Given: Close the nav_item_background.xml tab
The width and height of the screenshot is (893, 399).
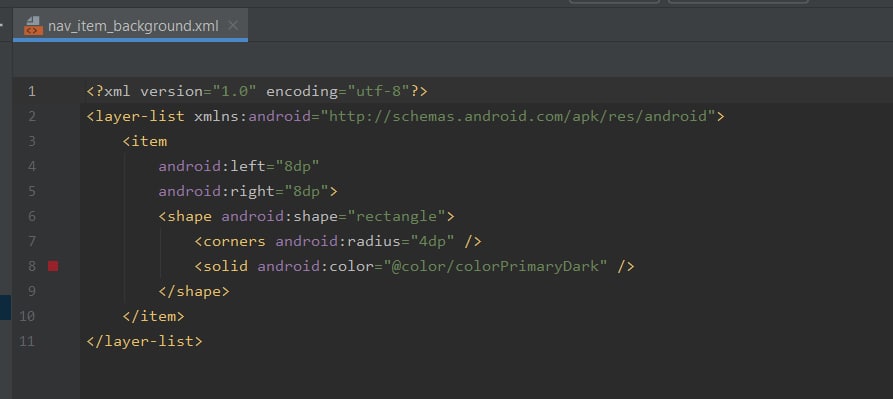Looking at the screenshot, I should (x=233, y=26).
